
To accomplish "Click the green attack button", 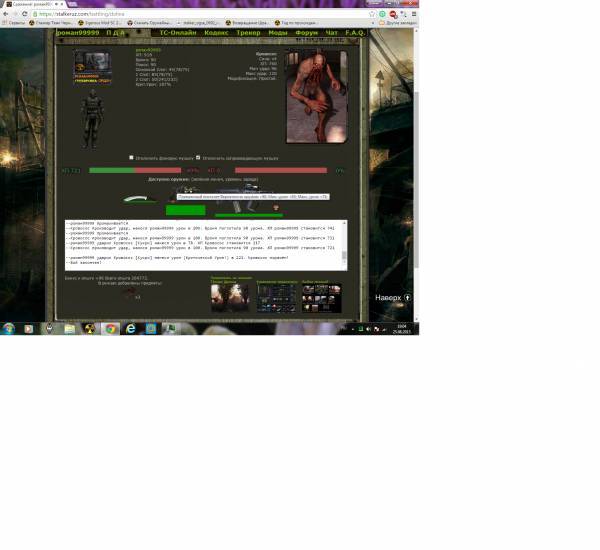I will [185, 210].
